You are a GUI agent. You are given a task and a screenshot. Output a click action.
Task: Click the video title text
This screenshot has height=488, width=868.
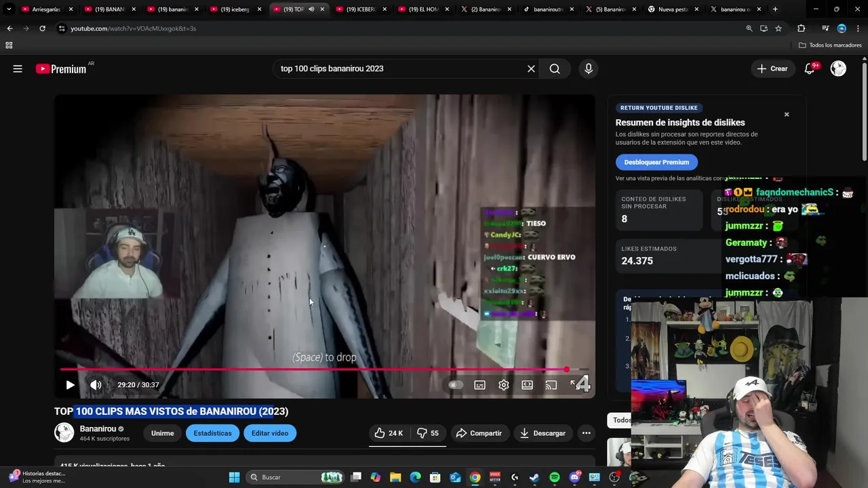171,411
